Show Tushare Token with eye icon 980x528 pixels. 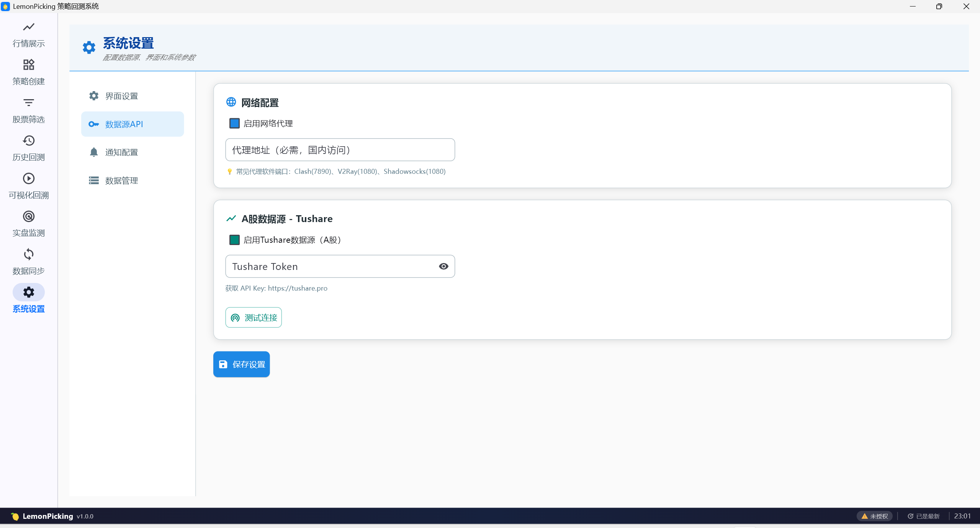[x=443, y=266]
